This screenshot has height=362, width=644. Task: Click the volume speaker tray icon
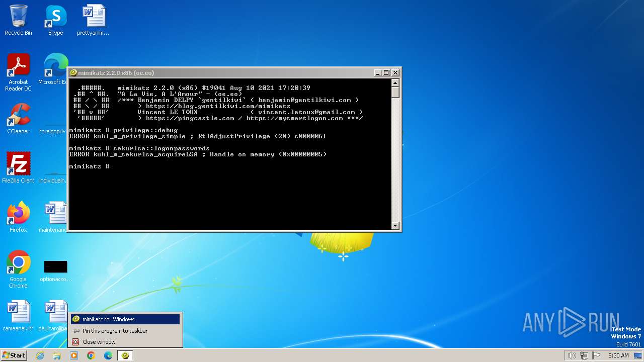click(x=572, y=355)
